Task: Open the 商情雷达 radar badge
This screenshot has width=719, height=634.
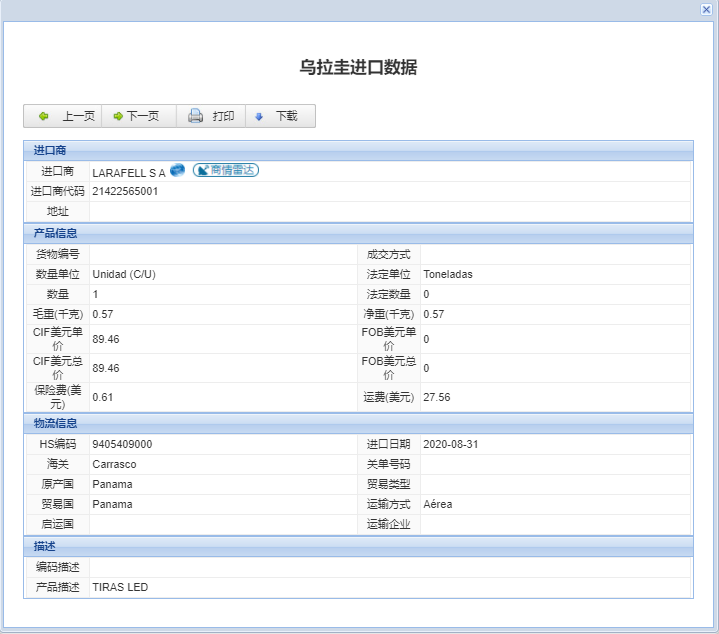Action: pyautogui.click(x=225, y=171)
